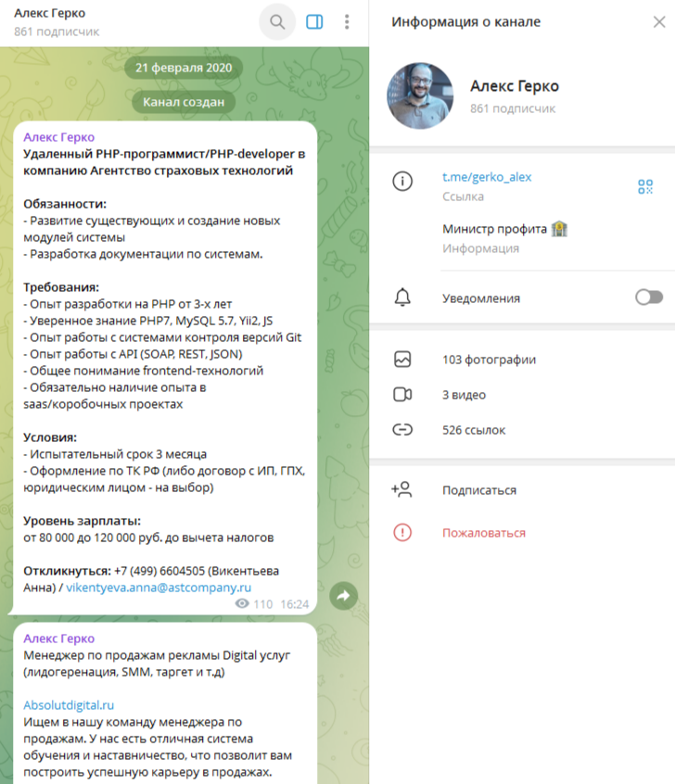Click Алекс Герко name in first post
Screen dimensions: 675x784
pyautogui.click(x=59, y=137)
